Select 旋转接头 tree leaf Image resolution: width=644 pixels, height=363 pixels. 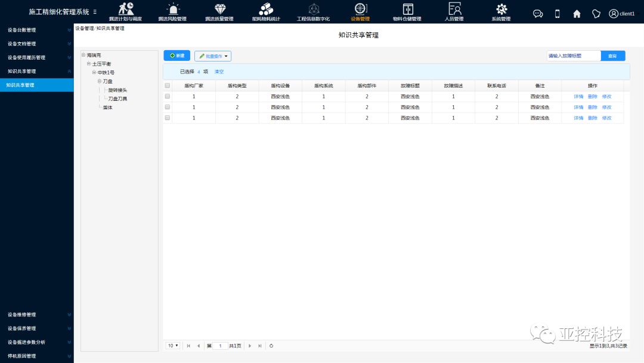coord(117,90)
